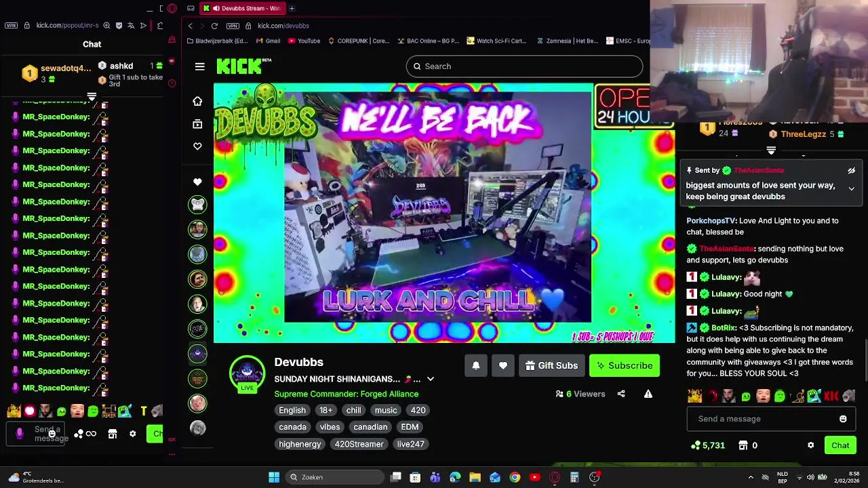This screenshot has width=868, height=488.
Task: Go to Home in Kick sidebar
Action: (197, 101)
